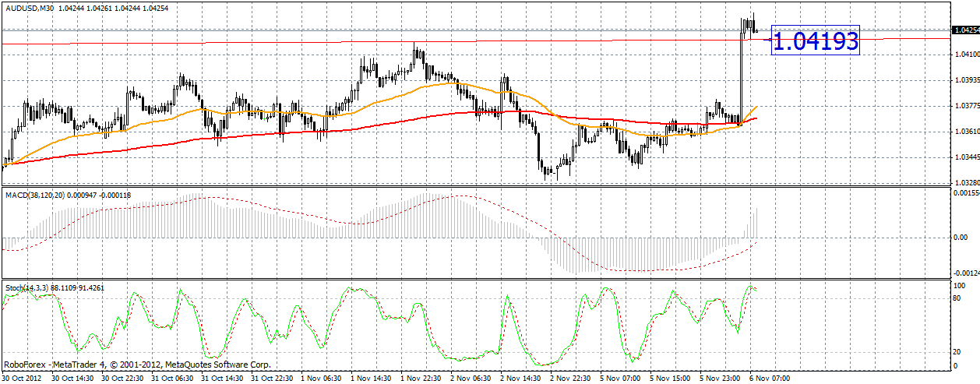Viewport: 980px width, 384px height.
Task: Click the 30 Oct 14:30 time label
Action: (x=71, y=378)
